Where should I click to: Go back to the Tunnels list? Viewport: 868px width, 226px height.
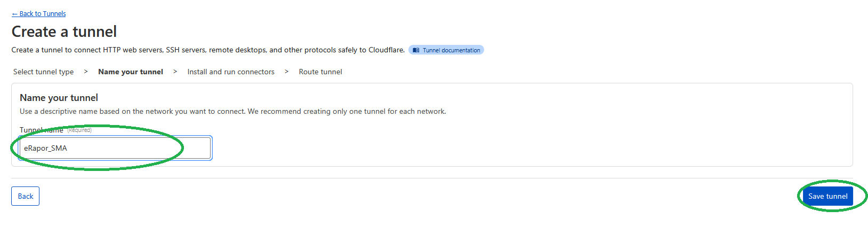pyautogui.click(x=42, y=14)
